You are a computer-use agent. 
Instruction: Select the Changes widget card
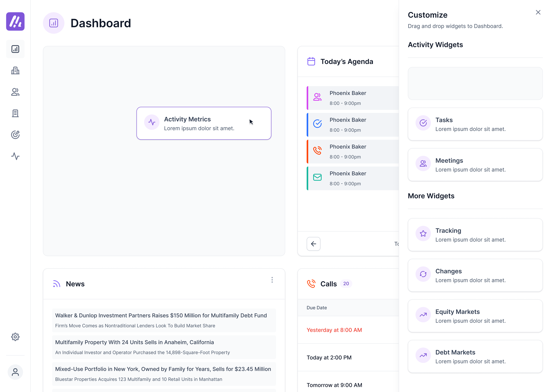tap(475, 275)
